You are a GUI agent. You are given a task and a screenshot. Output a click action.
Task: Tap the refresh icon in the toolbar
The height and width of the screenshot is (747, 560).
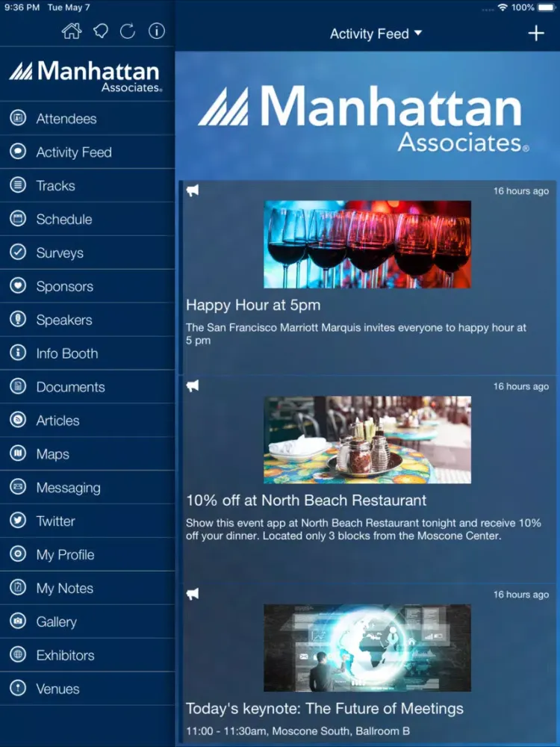[128, 31]
